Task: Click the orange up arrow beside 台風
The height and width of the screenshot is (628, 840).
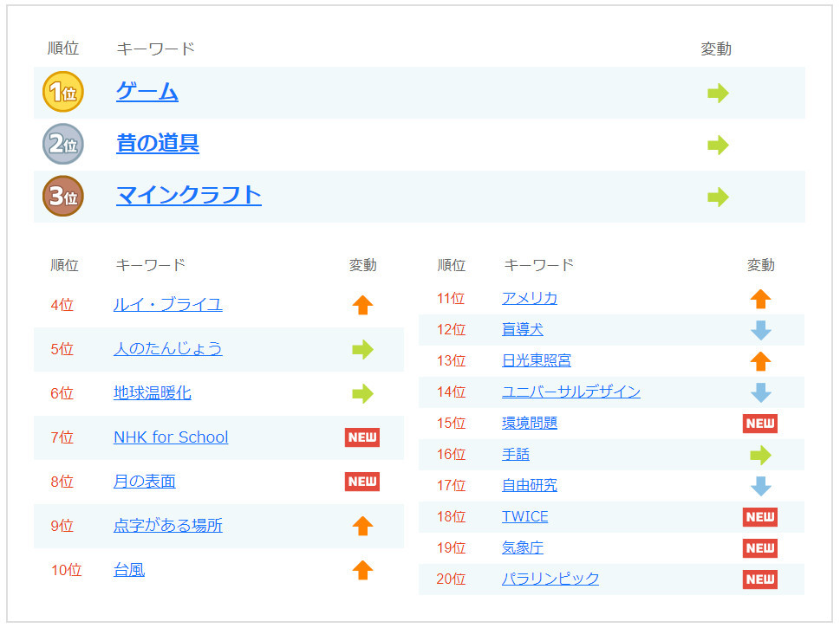Action: click(x=362, y=570)
